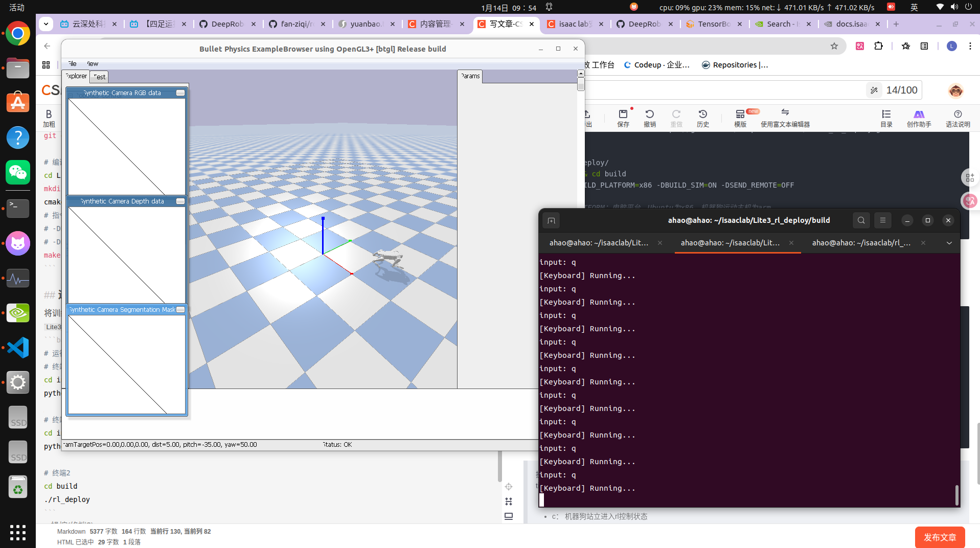This screenshot has height=548, width=980.
Task: Open the Codeup bookmark
Action: [657, 65]
